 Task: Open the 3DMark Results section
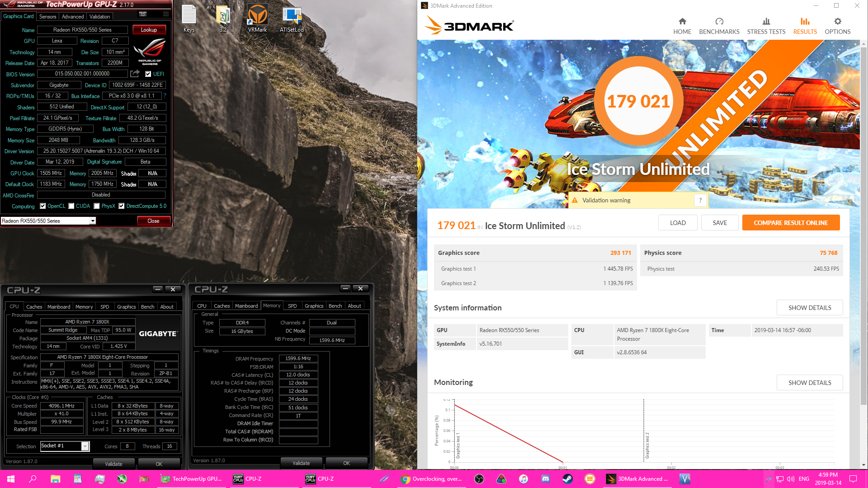point(805,26)
